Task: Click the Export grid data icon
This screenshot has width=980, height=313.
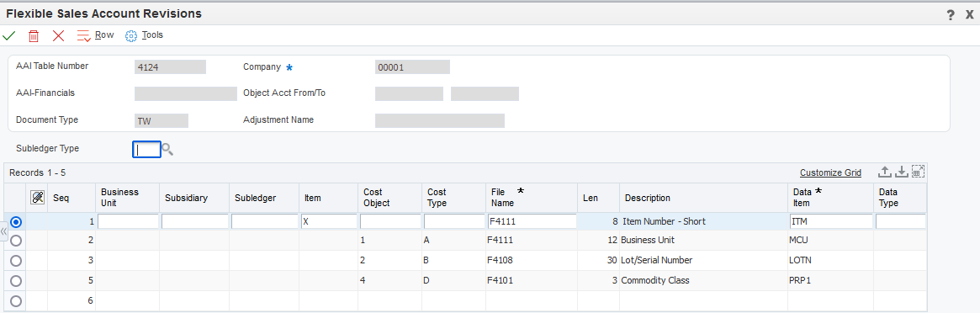Action: click(884, 172)
